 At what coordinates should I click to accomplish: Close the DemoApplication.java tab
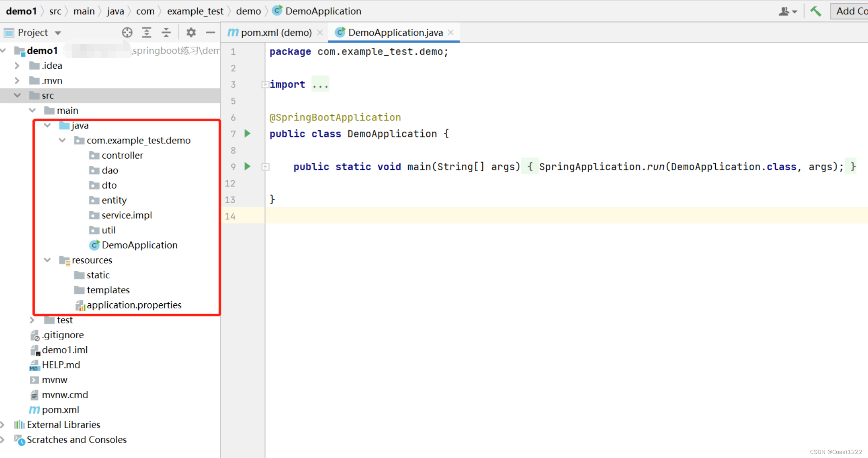coord(451,33)
